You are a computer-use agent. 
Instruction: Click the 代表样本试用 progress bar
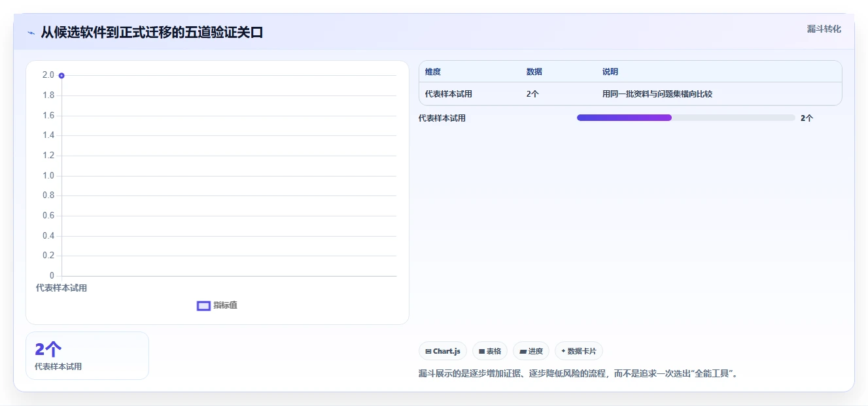click(686, 118)
